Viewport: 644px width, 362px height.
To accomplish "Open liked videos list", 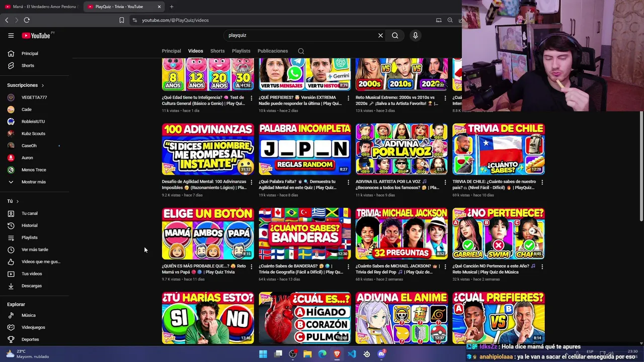I will [35, 261].
